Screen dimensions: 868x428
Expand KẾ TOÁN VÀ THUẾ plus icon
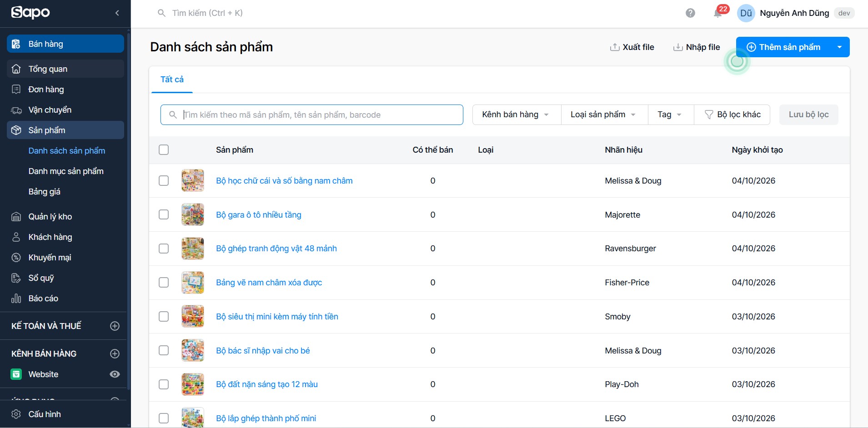[115, 326]
